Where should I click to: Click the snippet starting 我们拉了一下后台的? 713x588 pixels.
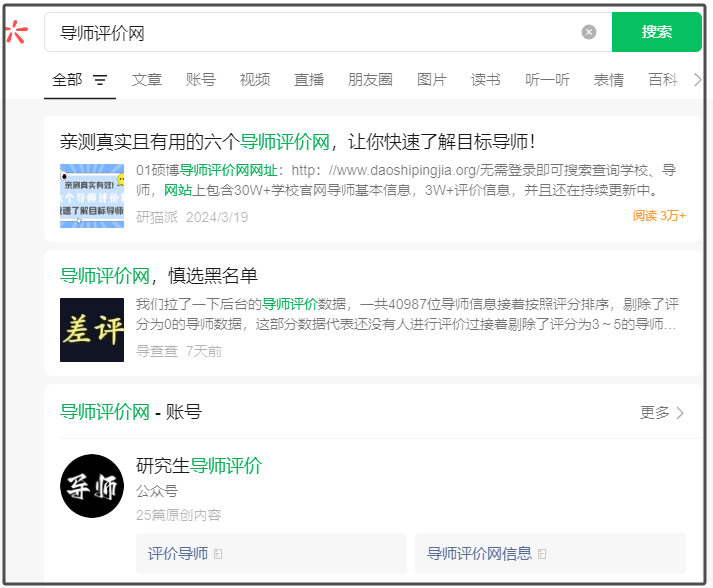click(407, 314)
